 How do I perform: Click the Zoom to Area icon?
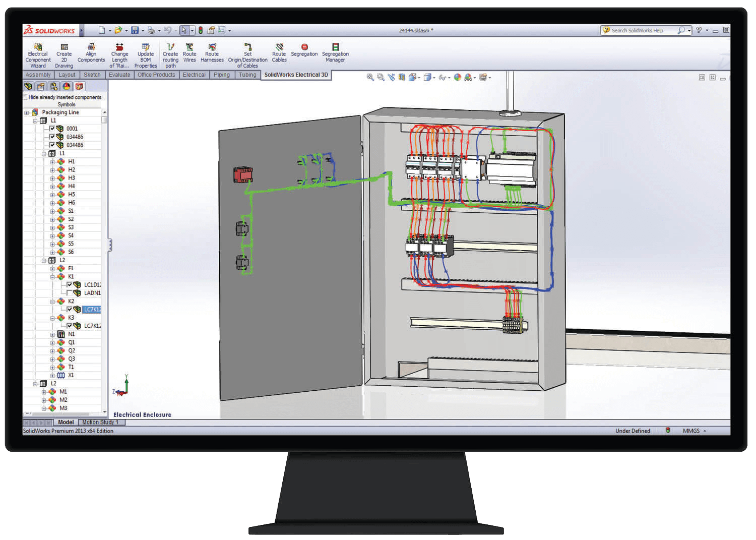click(x=381, y=77)
